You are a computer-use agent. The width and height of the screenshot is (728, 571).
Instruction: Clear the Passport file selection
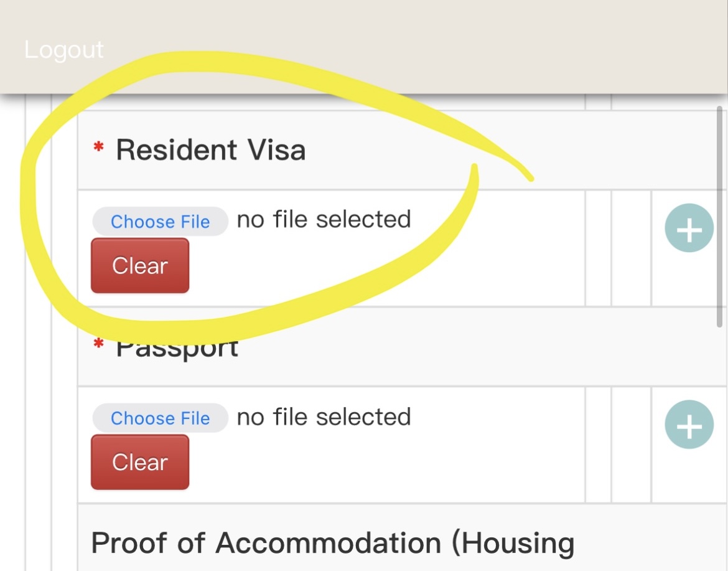140,463
